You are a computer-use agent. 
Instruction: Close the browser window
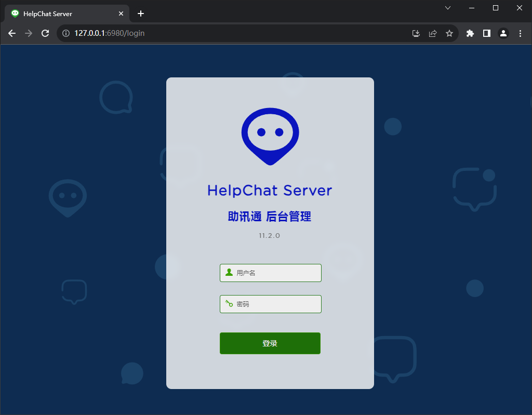pyautogui.click(x=520, y=8)
